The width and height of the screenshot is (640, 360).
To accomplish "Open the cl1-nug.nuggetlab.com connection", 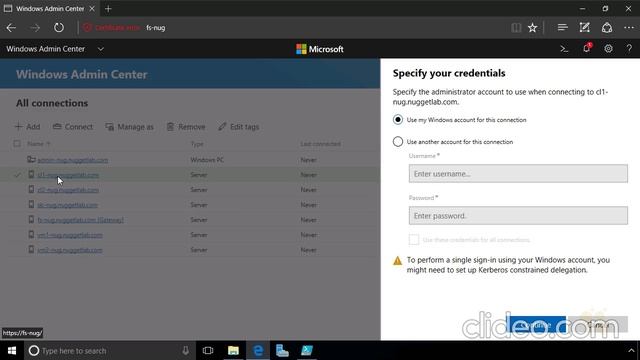I will [x=68, y=175].
